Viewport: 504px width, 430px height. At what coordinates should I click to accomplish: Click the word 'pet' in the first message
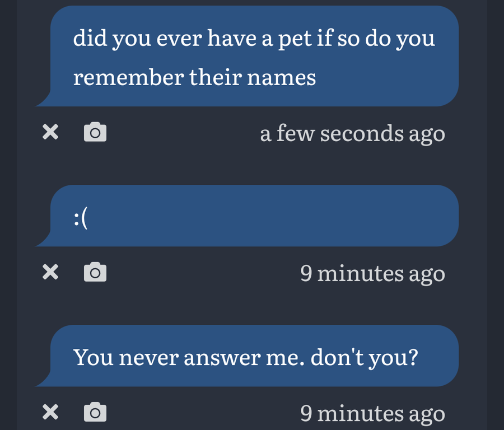[x=295, y=39]
